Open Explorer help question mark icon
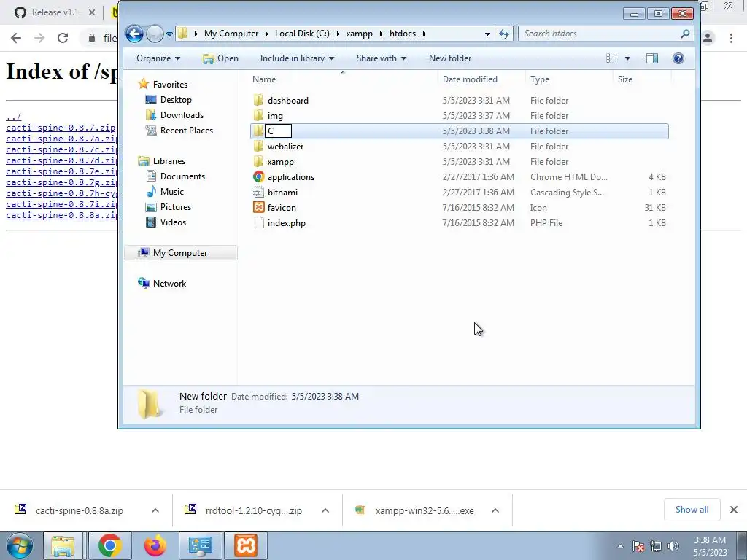This screenshot has height=560, width=747. click(678, 58)
